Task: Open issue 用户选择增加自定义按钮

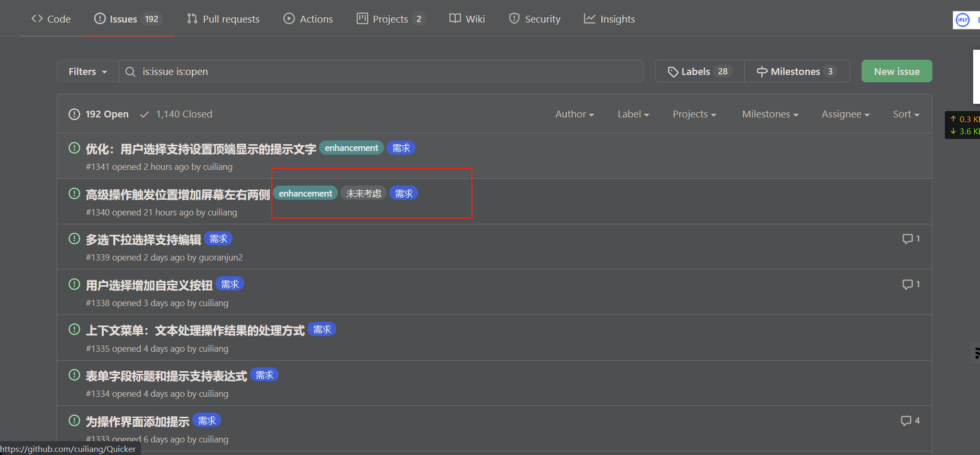Action: [149, 285]
